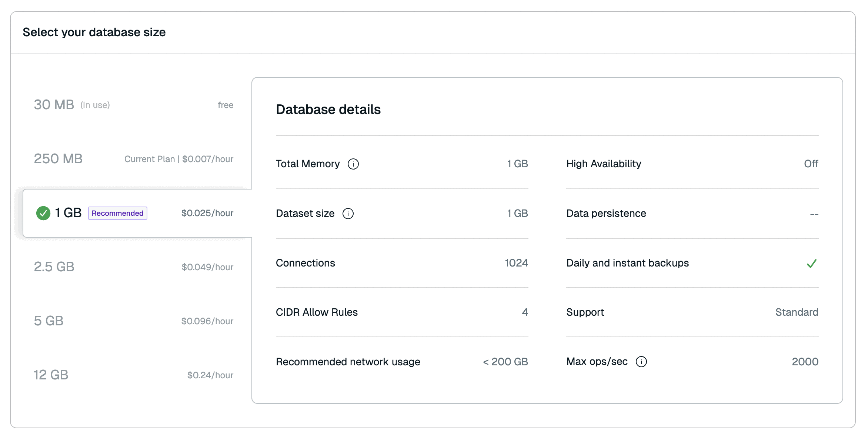This screenshot has width=868, height=439.
Task: Click the $0.025/hour price label
Action: click(207, 213)
